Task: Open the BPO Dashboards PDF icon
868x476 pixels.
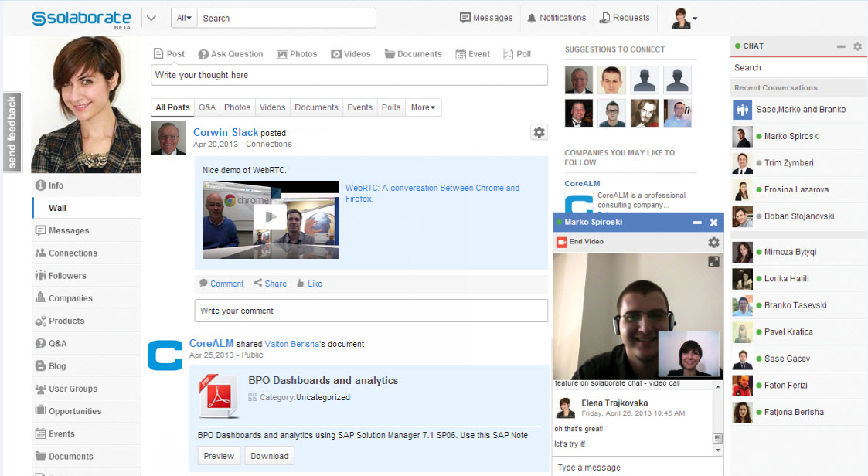Action: pyautogui.click(x=219, y=396)
